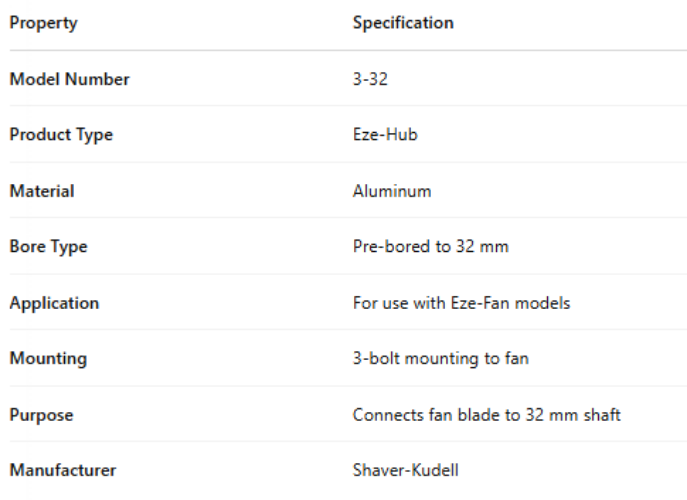Select the Purpose label

41,414
